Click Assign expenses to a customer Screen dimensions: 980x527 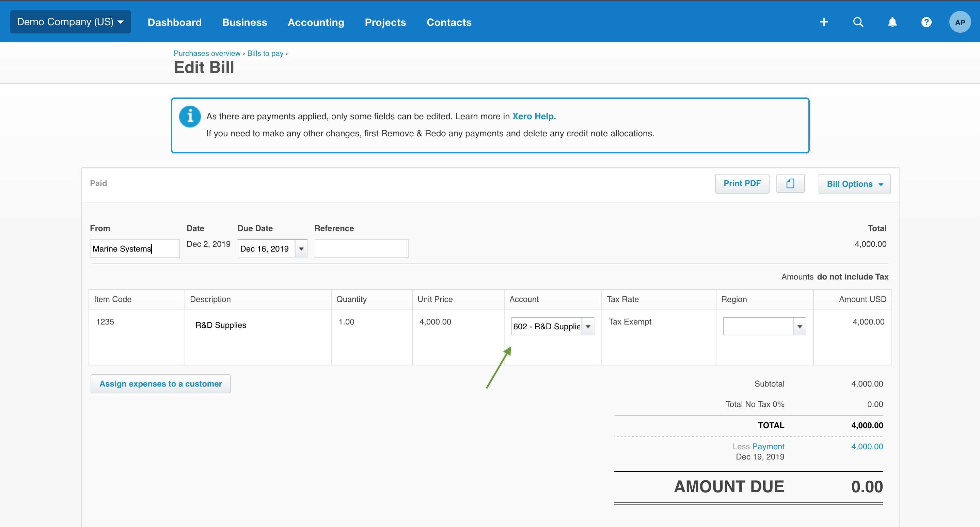click(x=160, y=383)
